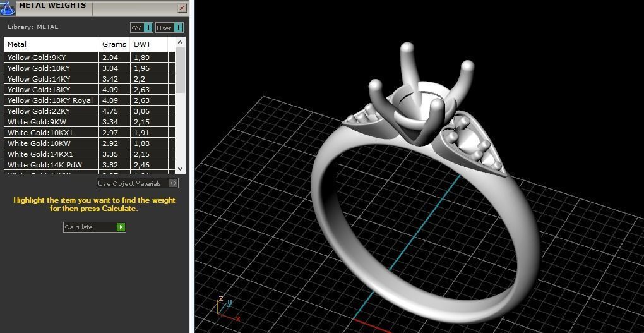
Task: Click the metal list scroll down arrow
Action: (181, 169)
